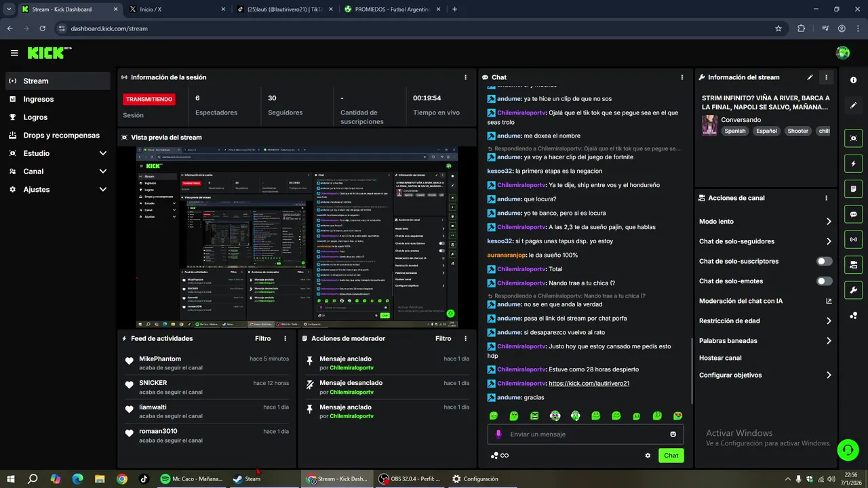Open the kick.com/lautirivero21 chat link
The height and width of the screenshot is (488, 868).
coord(589,383)
